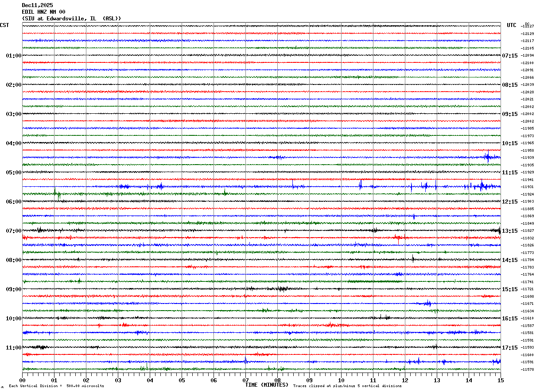Click the 03:00 CST time label
Image resolution: width=536 pixels, height=392 pixels.
[x=14, y=114]
